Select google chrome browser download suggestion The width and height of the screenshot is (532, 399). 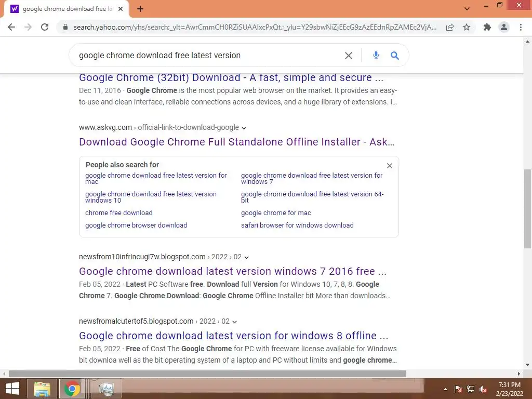pos(136,225)
